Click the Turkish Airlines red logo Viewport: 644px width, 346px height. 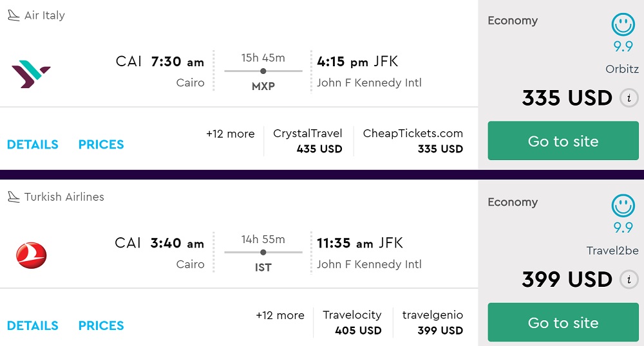click(x=32, y=255)
